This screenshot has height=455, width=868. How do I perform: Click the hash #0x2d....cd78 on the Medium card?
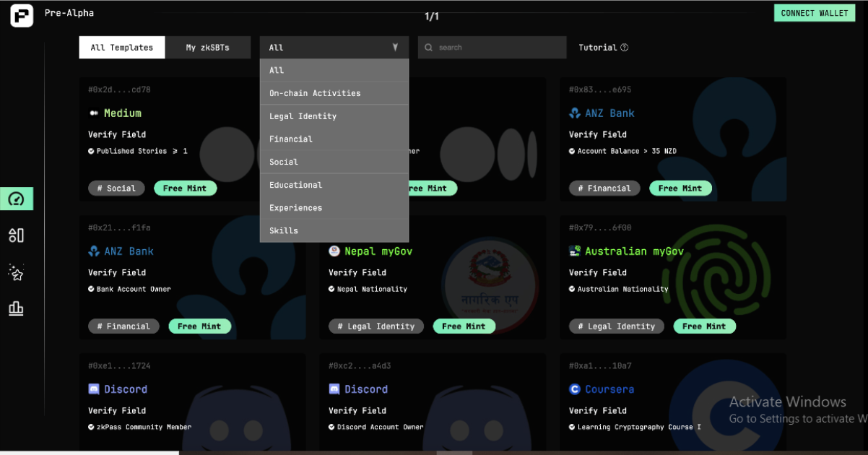point(119,90)
